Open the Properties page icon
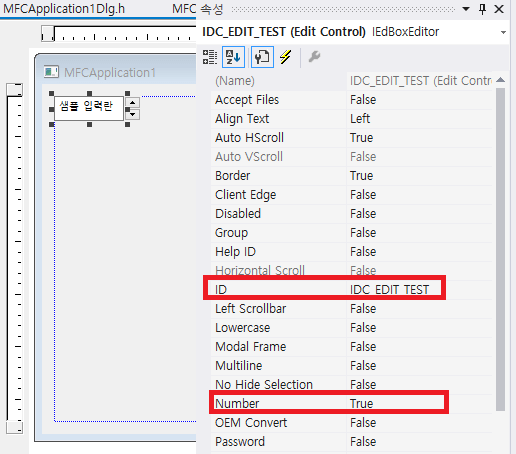Viewport: 516px width, 454px height. (x=262, y=57)
